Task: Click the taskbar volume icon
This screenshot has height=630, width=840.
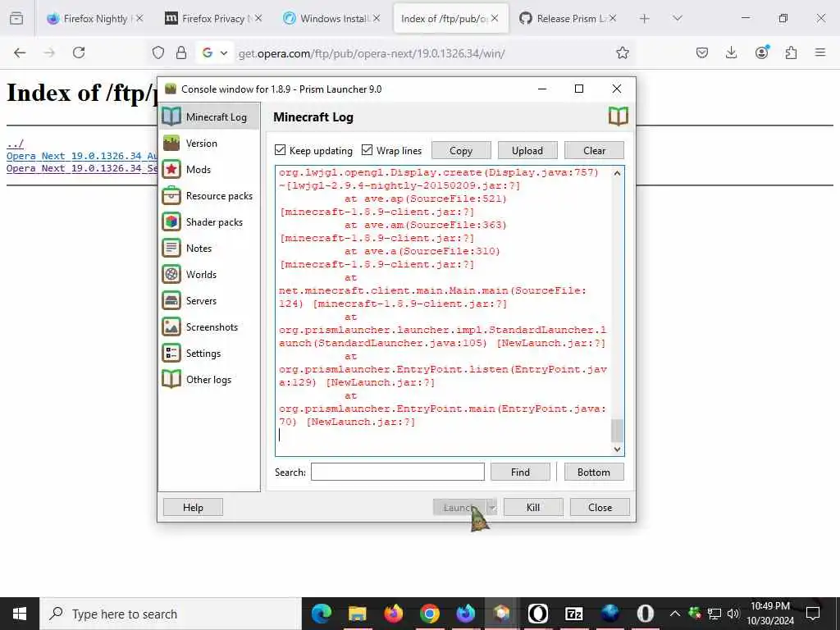Action: [733, 614]
